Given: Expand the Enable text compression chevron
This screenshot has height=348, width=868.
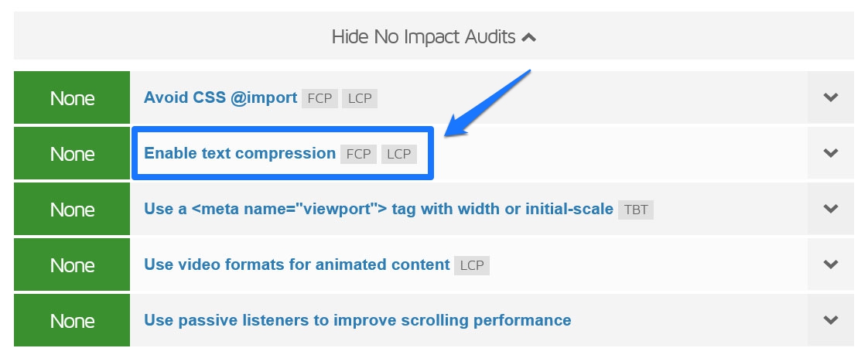Looking at the screenshot, I should point(830,152).
